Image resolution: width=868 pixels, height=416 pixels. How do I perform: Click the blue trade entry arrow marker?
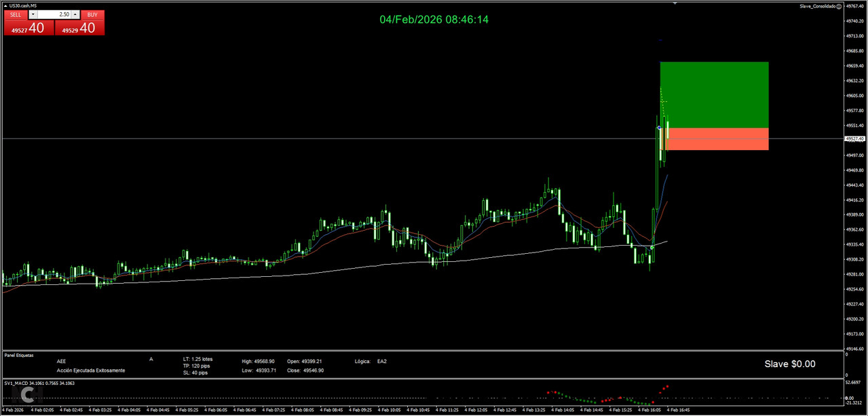click(658, 128)
